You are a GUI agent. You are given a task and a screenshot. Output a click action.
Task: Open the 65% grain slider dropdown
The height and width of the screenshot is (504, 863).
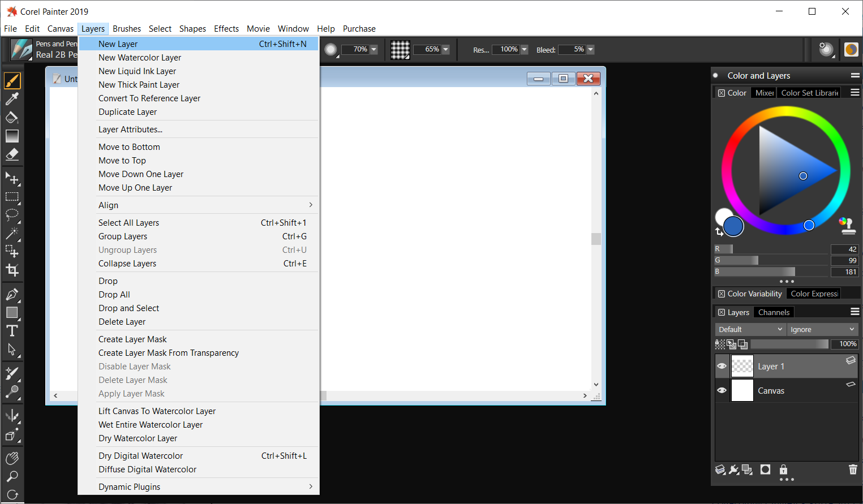(x=445, y=50)
